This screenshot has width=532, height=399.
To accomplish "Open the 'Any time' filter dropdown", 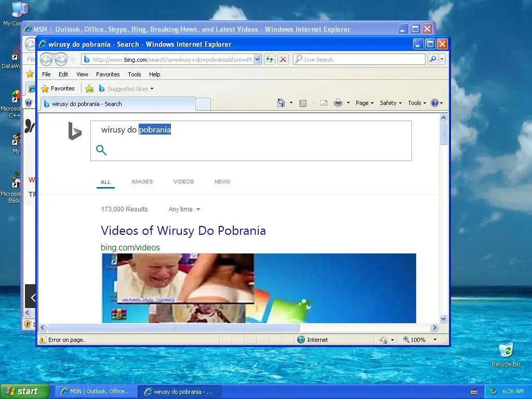I will tap(184, 209).
